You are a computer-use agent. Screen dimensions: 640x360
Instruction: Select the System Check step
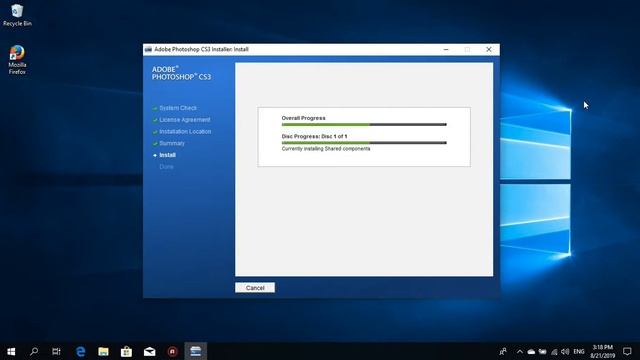tap(178, 108)
